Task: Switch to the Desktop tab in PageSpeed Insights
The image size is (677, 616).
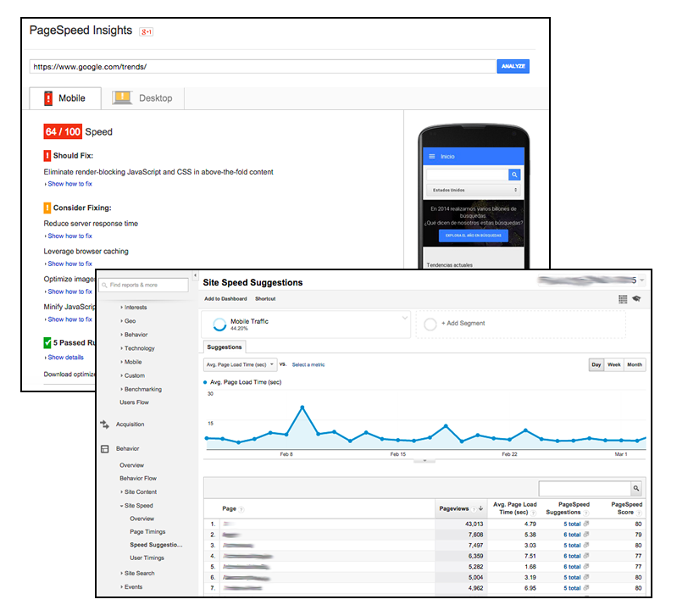Action: (x=142, y=98)
